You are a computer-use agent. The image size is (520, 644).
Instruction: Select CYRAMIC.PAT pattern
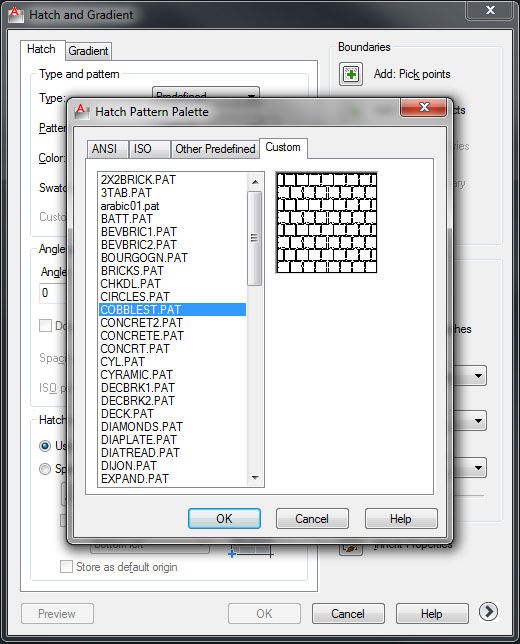pyautogui.click(x=173, y=375)
